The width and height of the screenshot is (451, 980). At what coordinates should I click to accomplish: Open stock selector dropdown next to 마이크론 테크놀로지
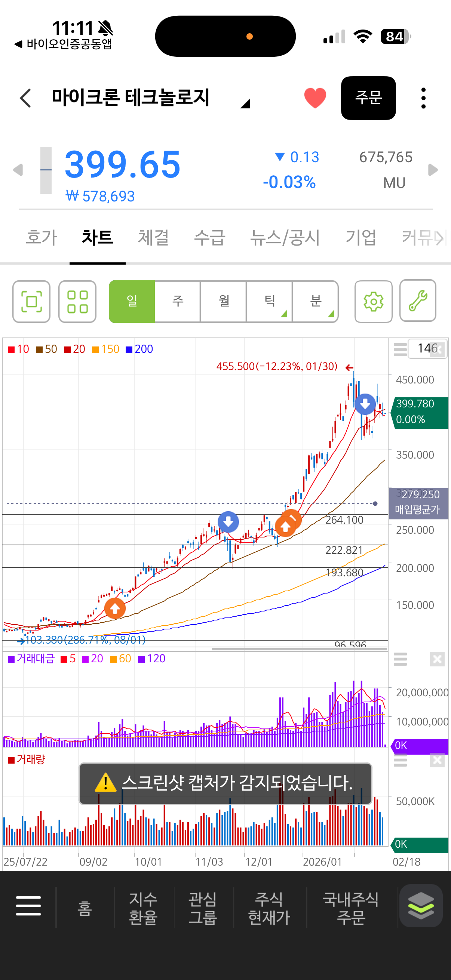point(245,104)
